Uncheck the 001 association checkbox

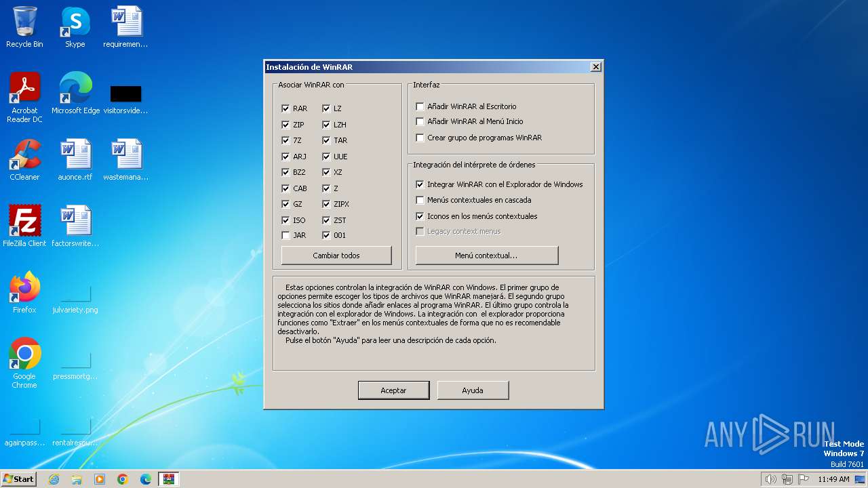tap(326, 235)
